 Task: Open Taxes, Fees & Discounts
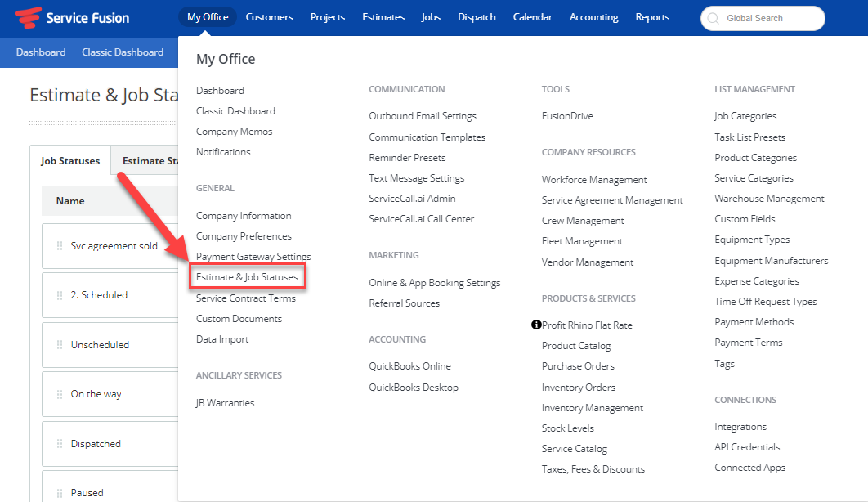[593, 469]
